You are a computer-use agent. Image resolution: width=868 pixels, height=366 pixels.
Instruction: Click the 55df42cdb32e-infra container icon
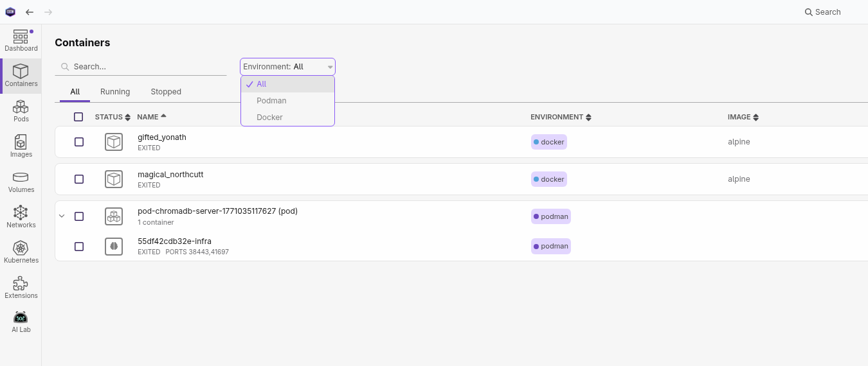(114, 246)
